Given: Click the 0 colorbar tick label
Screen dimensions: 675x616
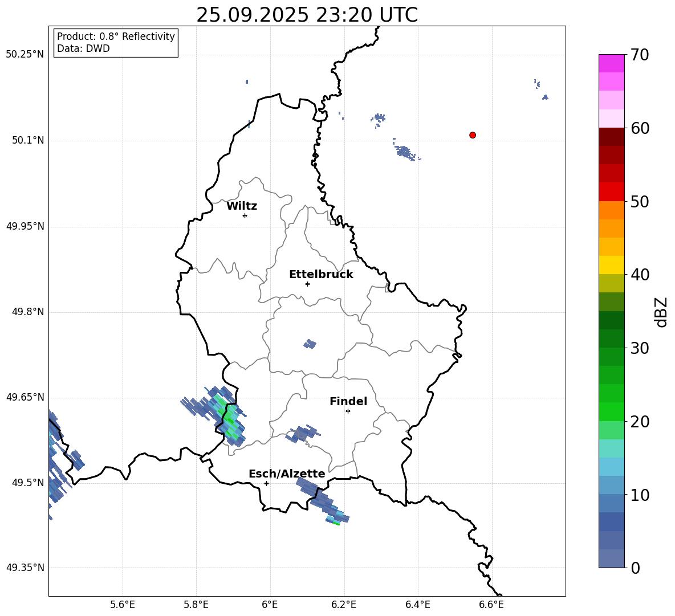Looking at the screenshot, I should (x=635, y=568).
